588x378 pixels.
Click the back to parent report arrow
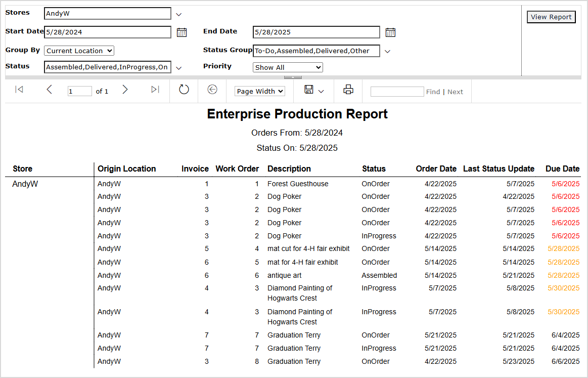(212, 90)
